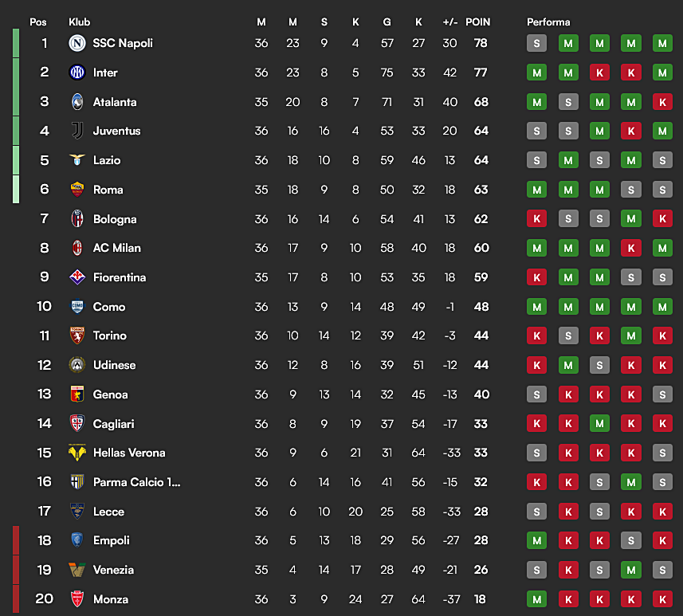Click the Venezia club logo

point(77,570)
